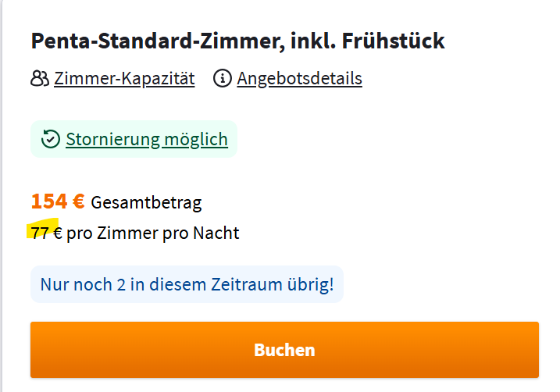The image size is (560, 392).
Task: Click the yellow-highlighted 77 price
Action: 40,233
